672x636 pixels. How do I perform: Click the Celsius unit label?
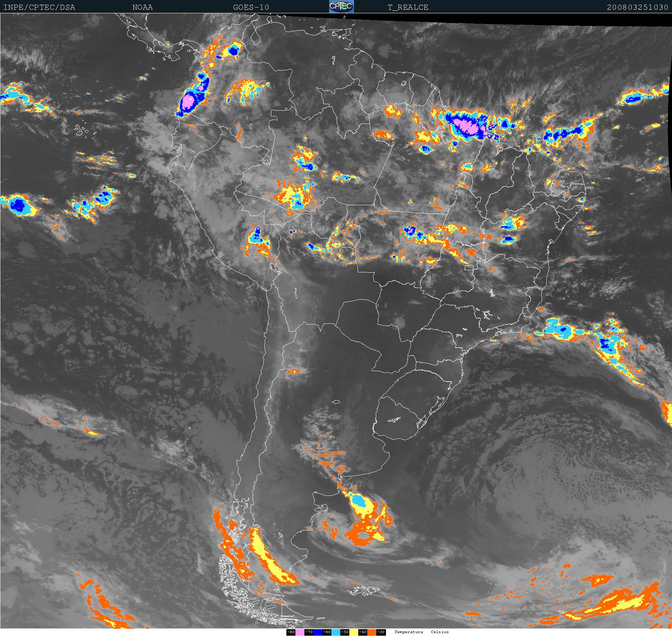440,632
